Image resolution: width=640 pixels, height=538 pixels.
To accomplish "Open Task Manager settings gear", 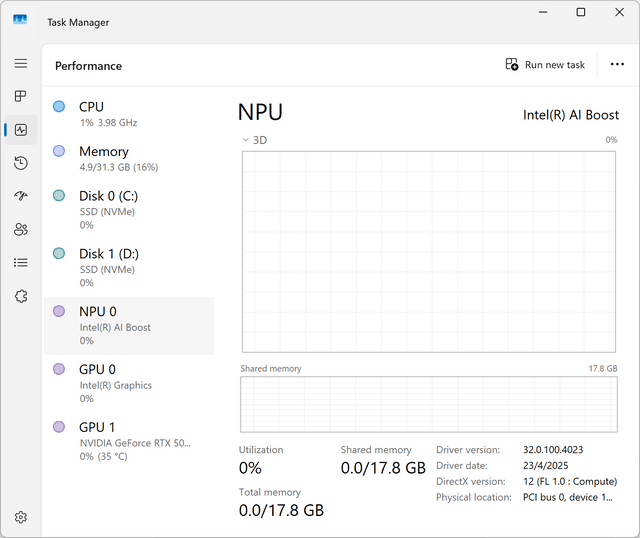I will pos(21,517).
